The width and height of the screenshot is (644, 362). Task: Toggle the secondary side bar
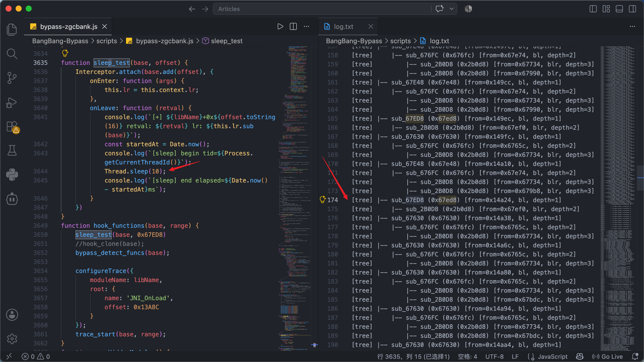(632, 9)
